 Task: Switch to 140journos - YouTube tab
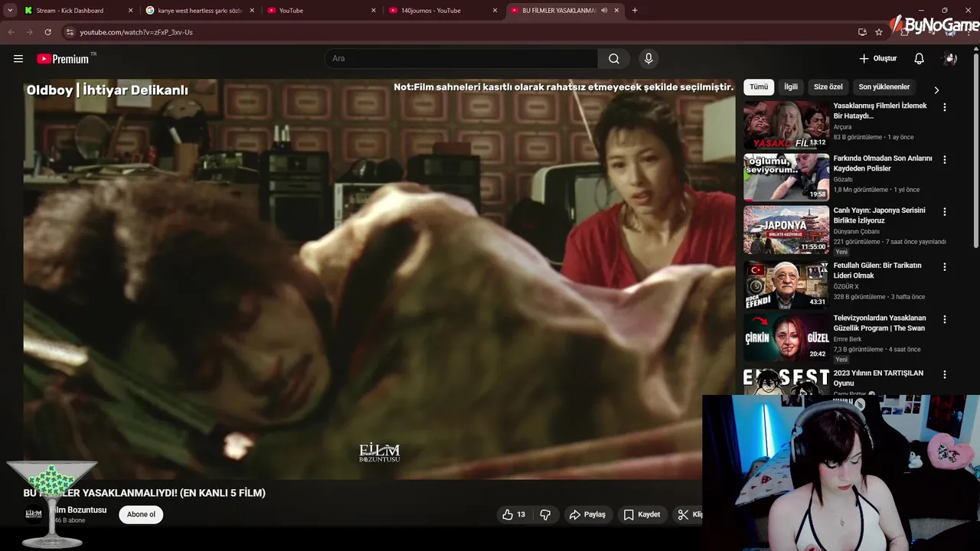pyautogui.click(x=444, y=11)
